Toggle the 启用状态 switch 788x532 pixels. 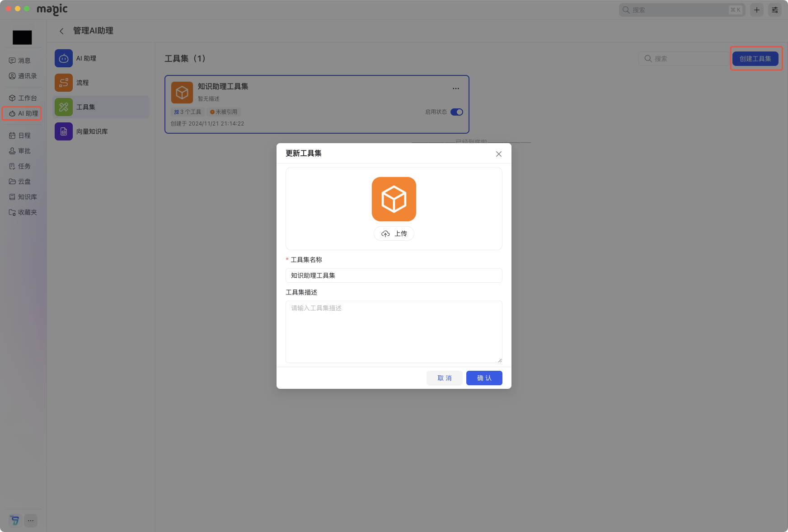457,112
